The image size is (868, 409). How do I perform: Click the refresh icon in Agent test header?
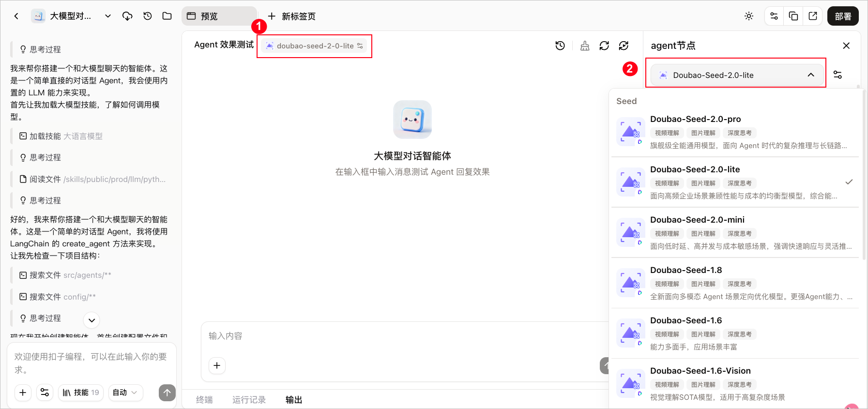click(x=604, y=45)
